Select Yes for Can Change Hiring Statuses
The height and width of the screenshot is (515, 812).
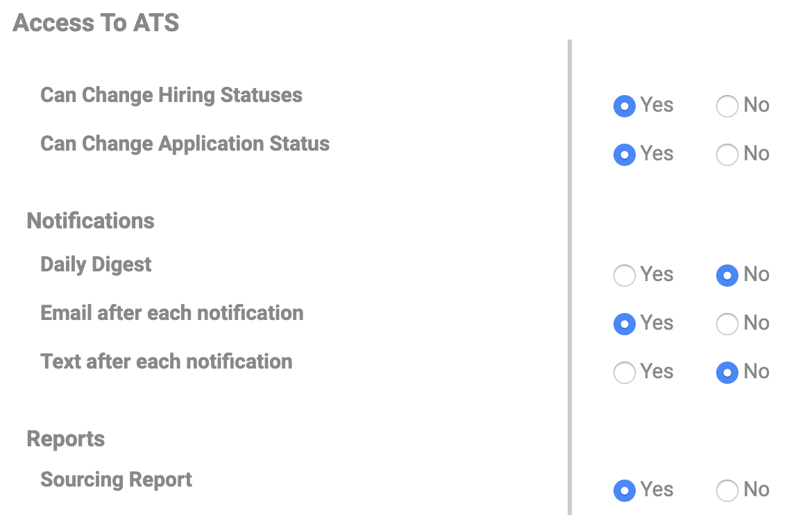point(625,106)
